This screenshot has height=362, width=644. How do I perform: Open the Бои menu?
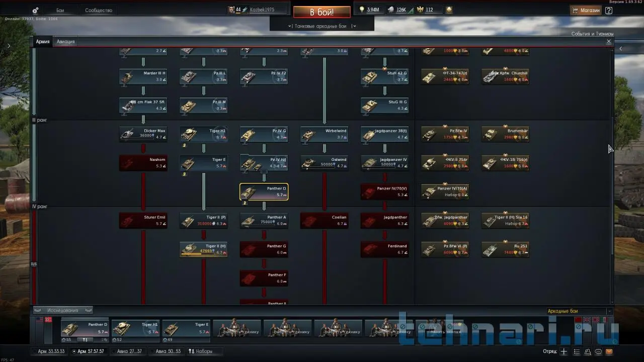point(60,10)
